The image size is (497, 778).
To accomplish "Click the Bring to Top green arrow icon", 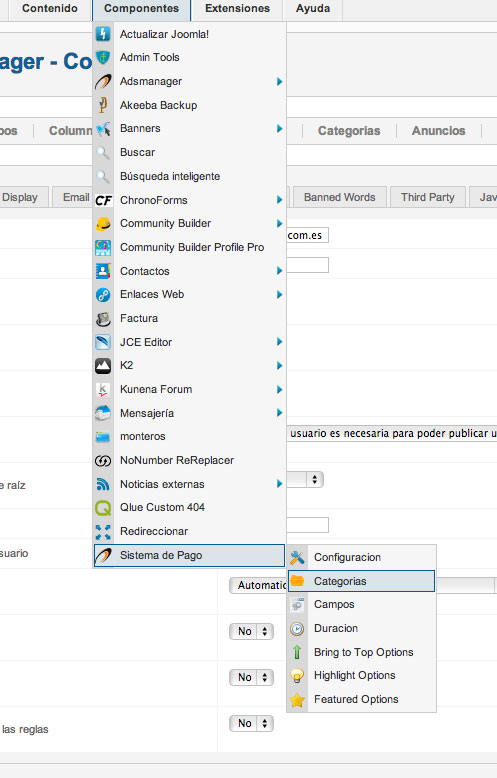I will [297, 652].
